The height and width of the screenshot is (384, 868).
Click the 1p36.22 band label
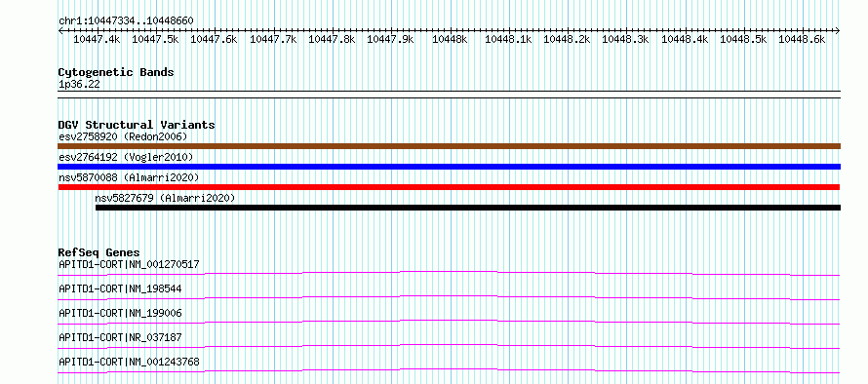79,85
